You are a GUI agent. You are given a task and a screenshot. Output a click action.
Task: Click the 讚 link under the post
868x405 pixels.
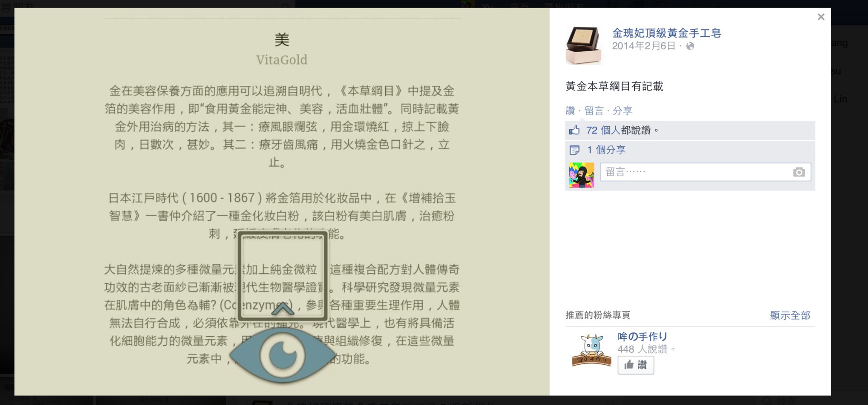(570, 110)
